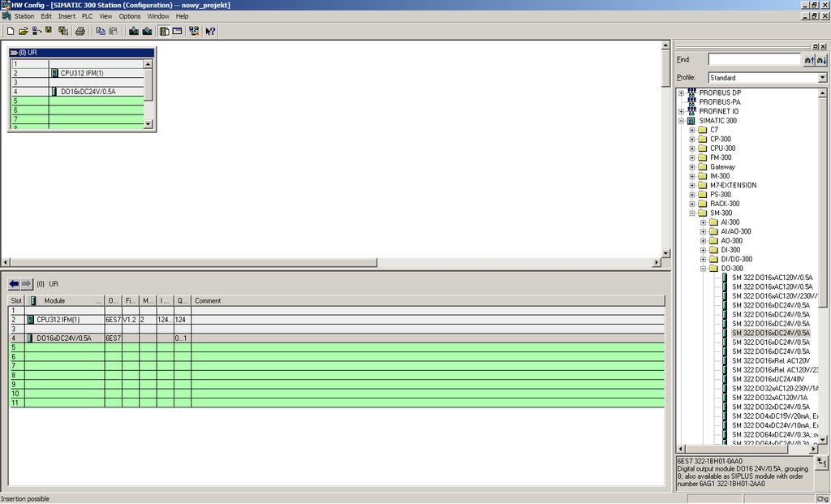Image resolution: width=831 pixels, height=504 pixels.
Task: Select the Gateway folder in catalog
Action: click(722, 167)
